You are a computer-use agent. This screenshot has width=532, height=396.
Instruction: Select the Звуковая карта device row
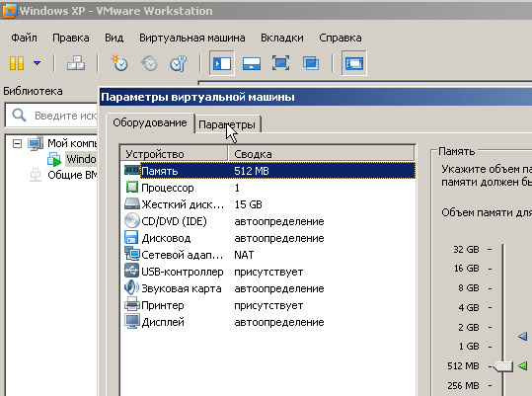[267, 288]
